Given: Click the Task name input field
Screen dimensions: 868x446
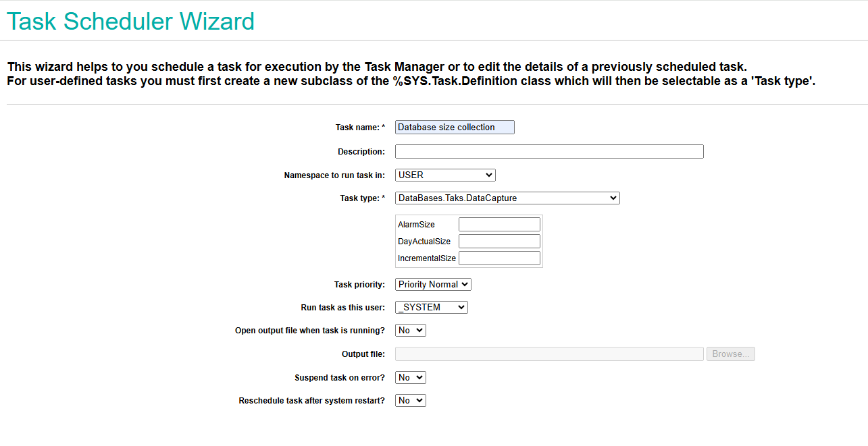Looking at the screenshot, I should (455, 128).
